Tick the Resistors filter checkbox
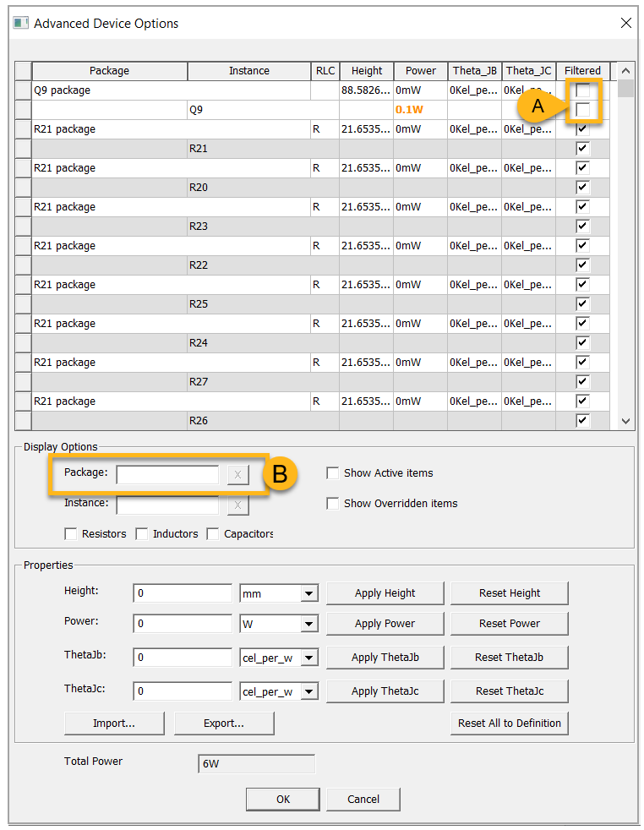The image size is (644, 830). coord(71,534)
